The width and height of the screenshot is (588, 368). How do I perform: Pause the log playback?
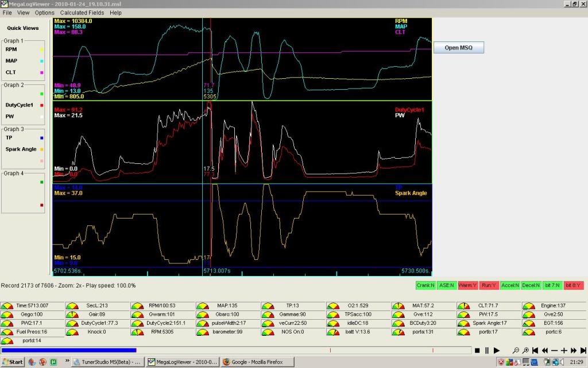click(x=486, y=350)
